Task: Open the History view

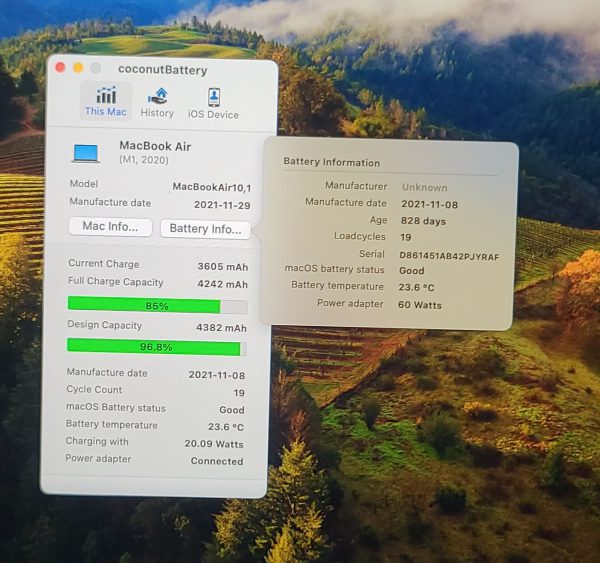Action: click(157, 102)
